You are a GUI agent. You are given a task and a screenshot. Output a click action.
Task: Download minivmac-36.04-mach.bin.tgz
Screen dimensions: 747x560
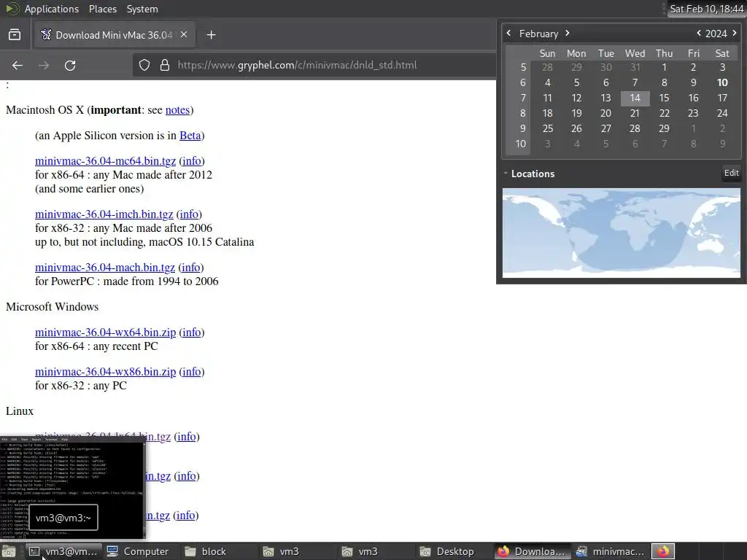[x=105, y=268]
